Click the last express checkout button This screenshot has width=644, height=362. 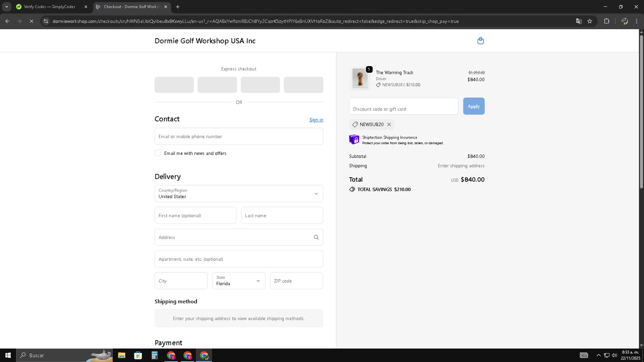[304, 85]
